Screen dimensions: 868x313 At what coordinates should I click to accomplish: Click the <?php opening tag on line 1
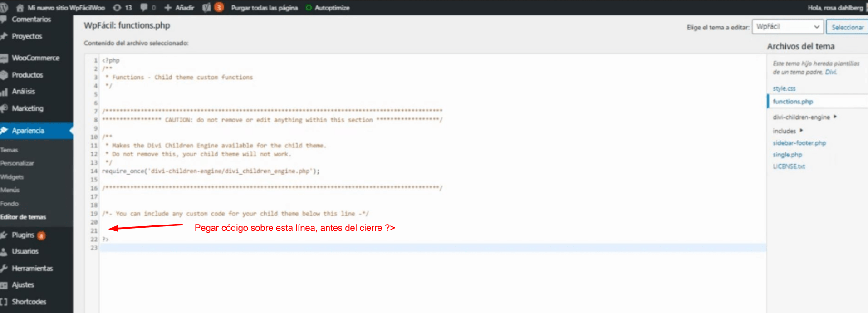click(111, 60)
